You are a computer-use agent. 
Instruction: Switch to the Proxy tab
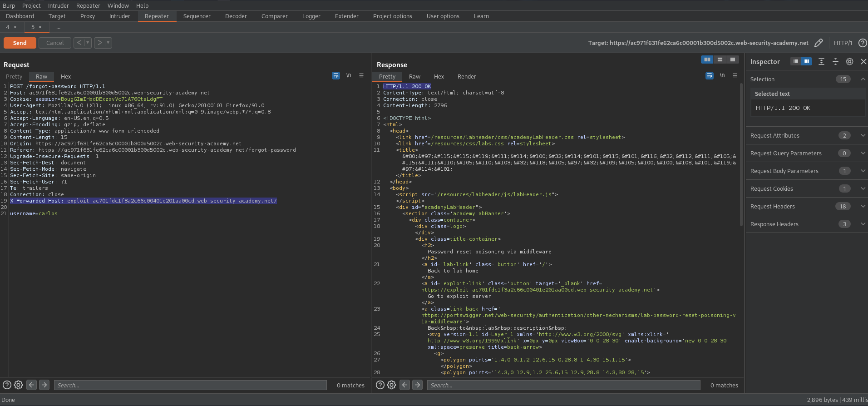click(88, 16)
